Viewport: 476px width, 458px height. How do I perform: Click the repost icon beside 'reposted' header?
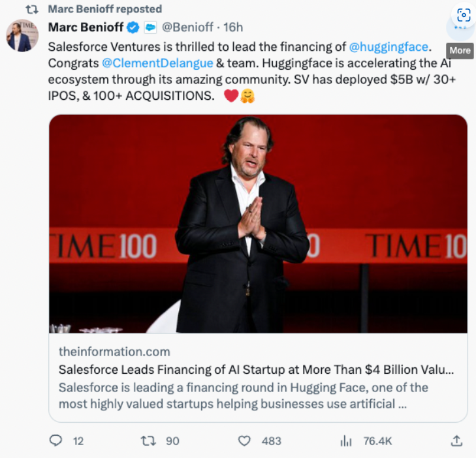[x=32, y=9]
